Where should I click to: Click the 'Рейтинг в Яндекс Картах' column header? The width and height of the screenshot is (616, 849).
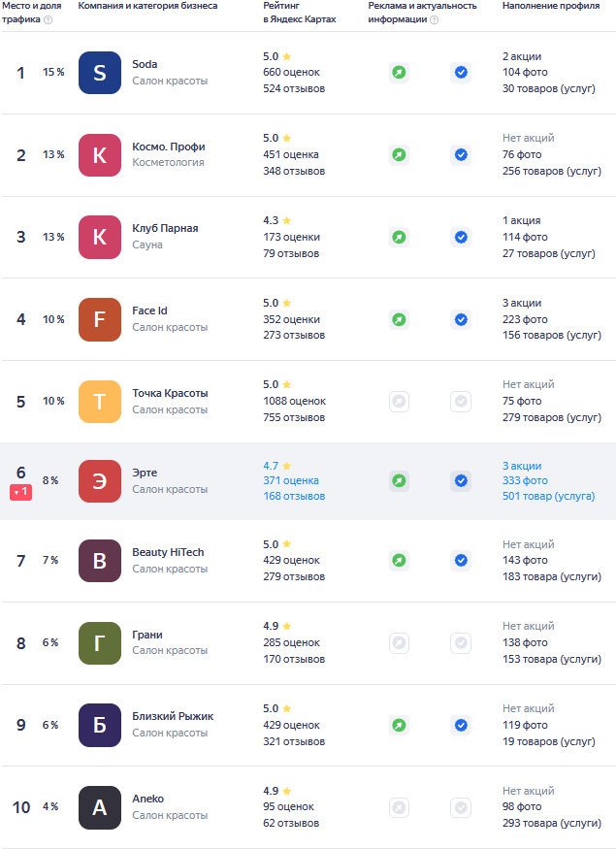(x=300, y=13)
